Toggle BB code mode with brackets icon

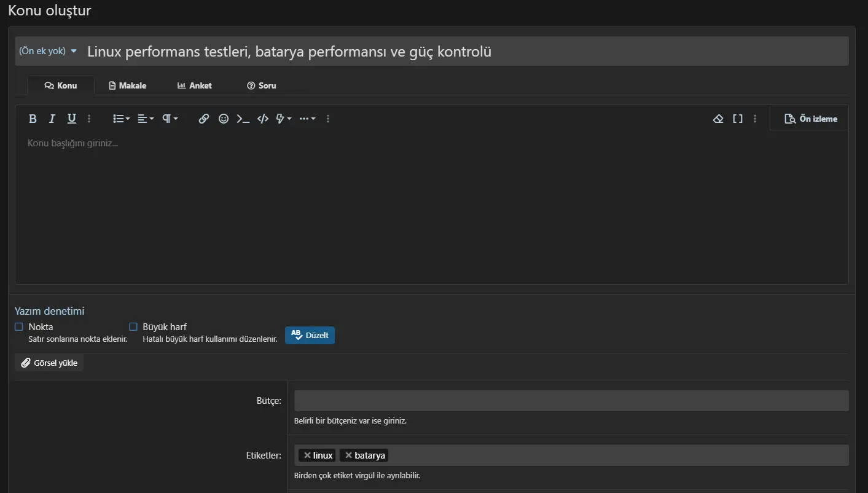pos(738,119)
